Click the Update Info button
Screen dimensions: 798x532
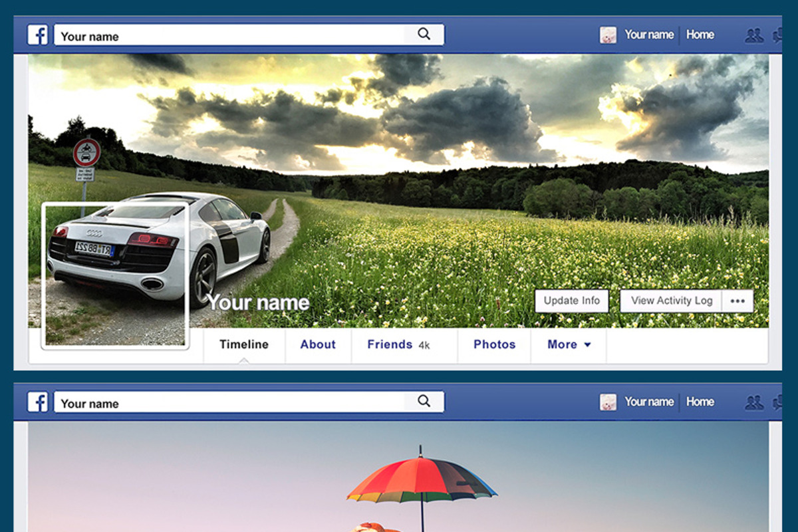[572, 301]
